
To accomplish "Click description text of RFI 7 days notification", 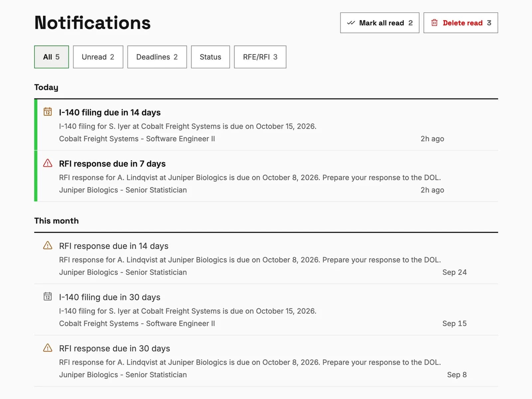I will click(250, 178).
